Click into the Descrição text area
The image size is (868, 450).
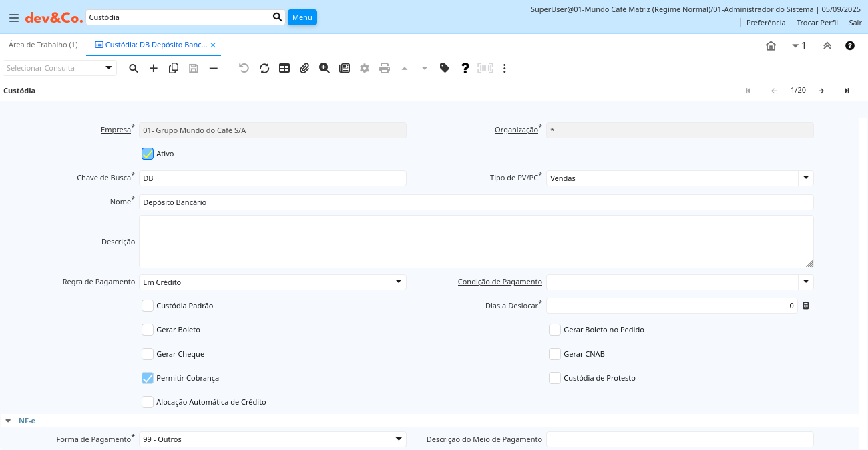click(476, 242)
